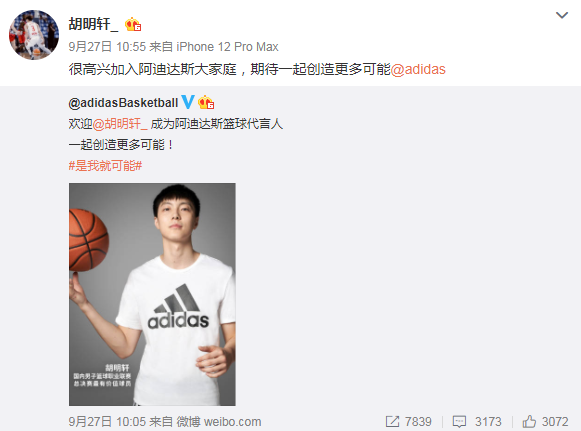Click the 微博 weibo.com source link
This screenshot has width=581, height=431.
(x=219, y=422)
